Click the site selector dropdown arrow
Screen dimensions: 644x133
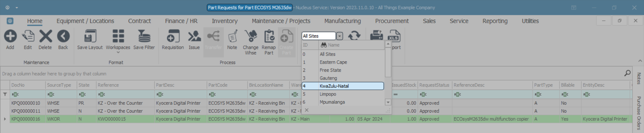(x=340, y=36)
